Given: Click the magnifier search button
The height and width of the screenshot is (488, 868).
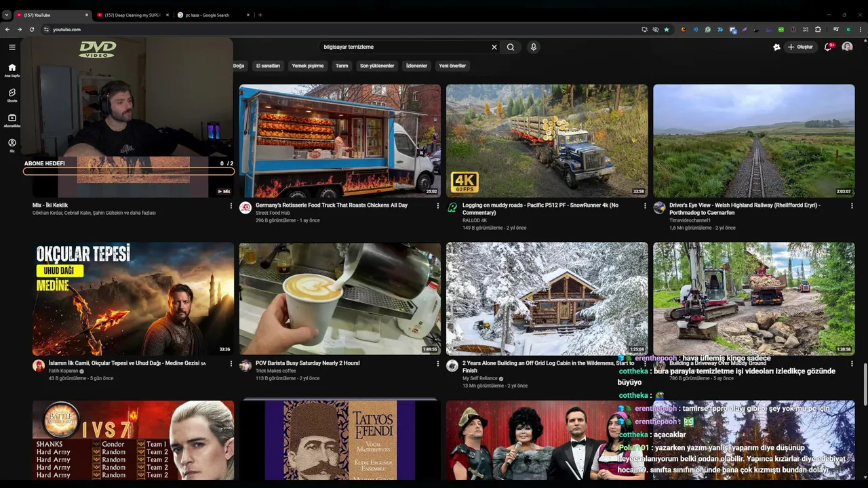Looking at the screenshot, I should click(511, 47).
